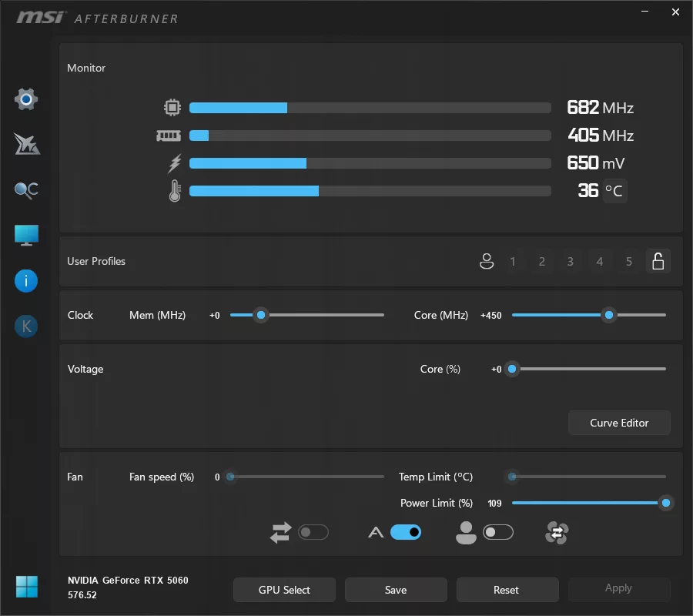
Task: Open the settings gear in sidebar
Action: pyautogui.click(x=26, y=99)
